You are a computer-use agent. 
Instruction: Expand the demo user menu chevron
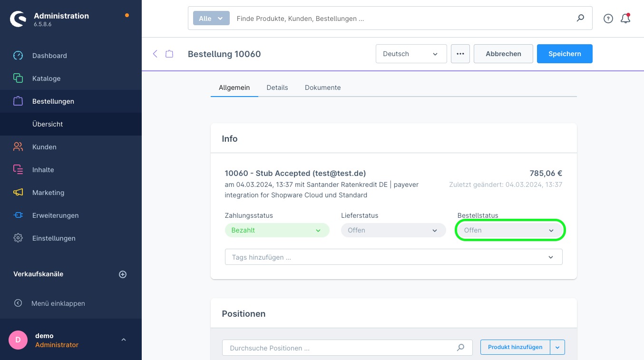click(124, 340)
